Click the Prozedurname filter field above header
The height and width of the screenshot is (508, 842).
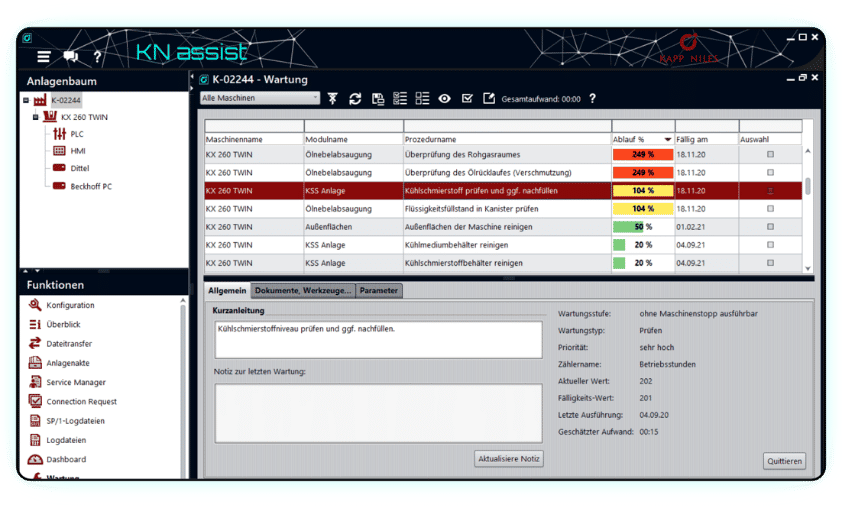tap(507, 126)
